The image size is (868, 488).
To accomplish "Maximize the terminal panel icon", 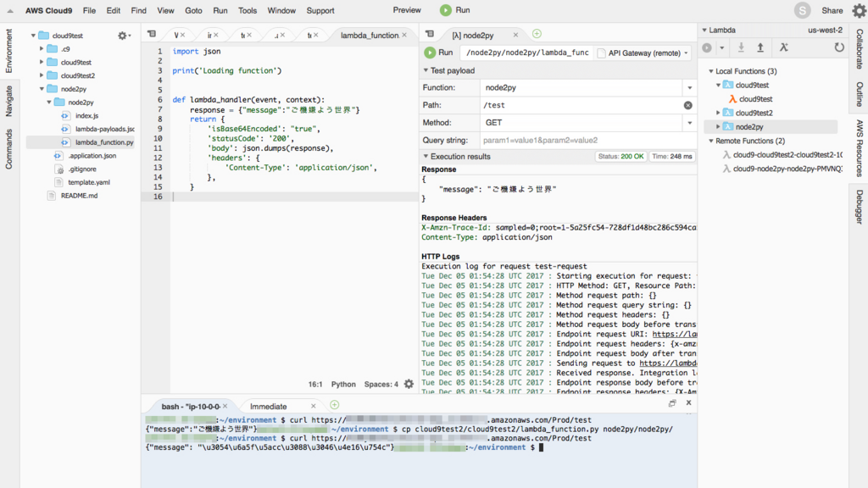I will 672,403.
